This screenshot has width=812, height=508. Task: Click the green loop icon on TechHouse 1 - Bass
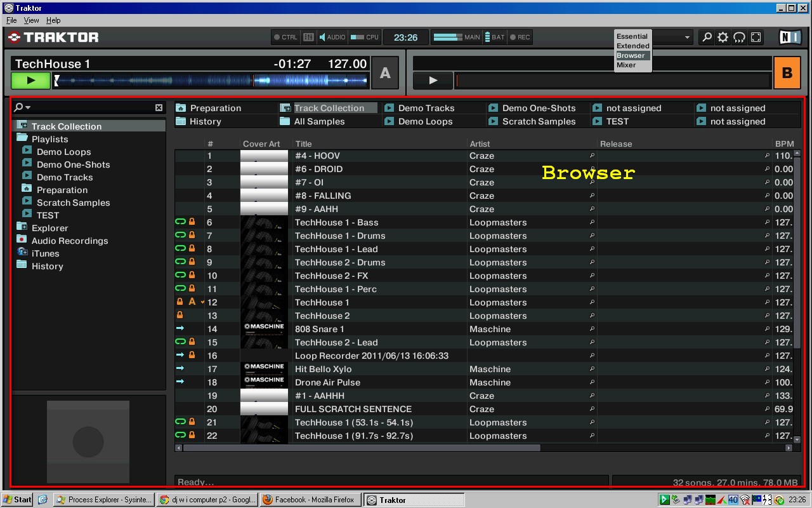tap(180, 222)
